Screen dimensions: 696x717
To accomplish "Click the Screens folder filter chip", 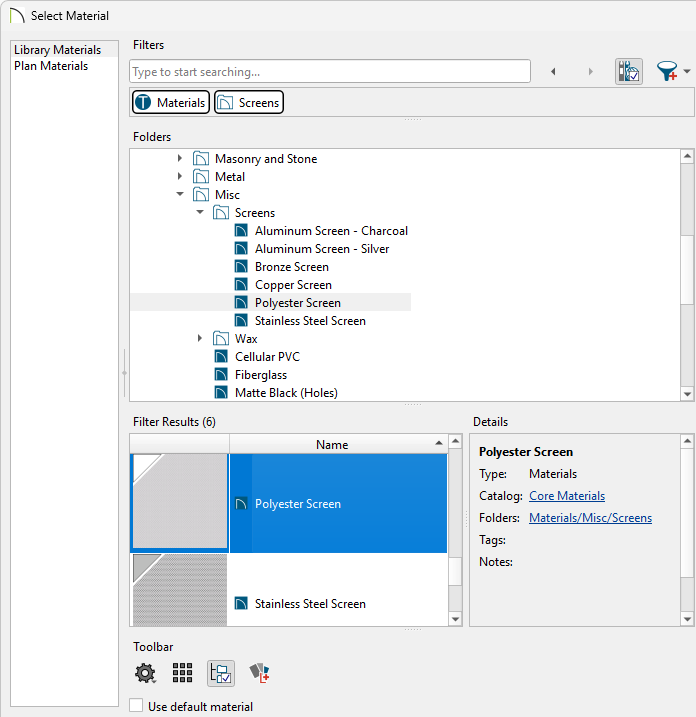I will coord(249,102).
